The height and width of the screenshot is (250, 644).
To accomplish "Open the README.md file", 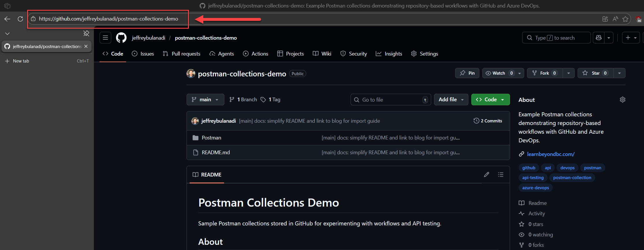I will 216,152.
